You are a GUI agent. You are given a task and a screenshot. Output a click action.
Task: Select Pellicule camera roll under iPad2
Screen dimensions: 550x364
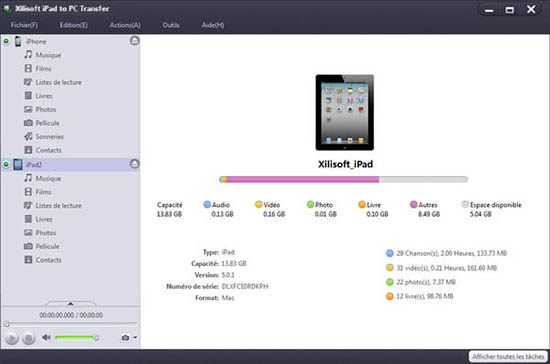coord(42,246)
